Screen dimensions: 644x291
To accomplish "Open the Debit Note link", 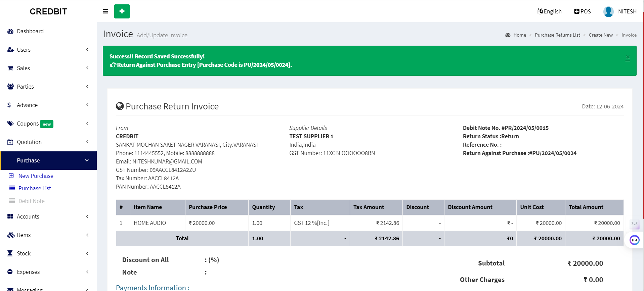I will pyautogui.click(x=31, y=201).
